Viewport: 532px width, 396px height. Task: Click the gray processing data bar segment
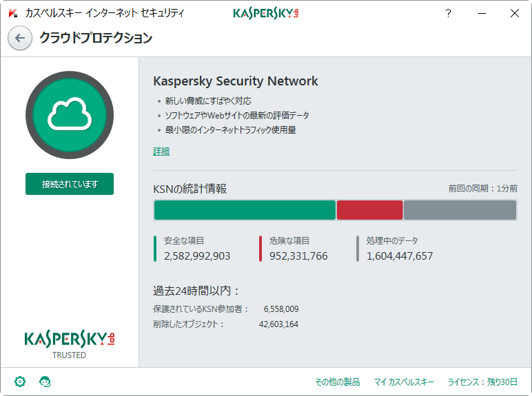[460, 210]
